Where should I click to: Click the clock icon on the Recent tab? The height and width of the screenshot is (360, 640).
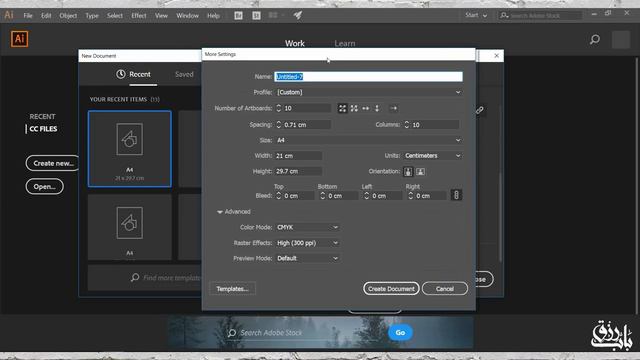click(120, 74)
